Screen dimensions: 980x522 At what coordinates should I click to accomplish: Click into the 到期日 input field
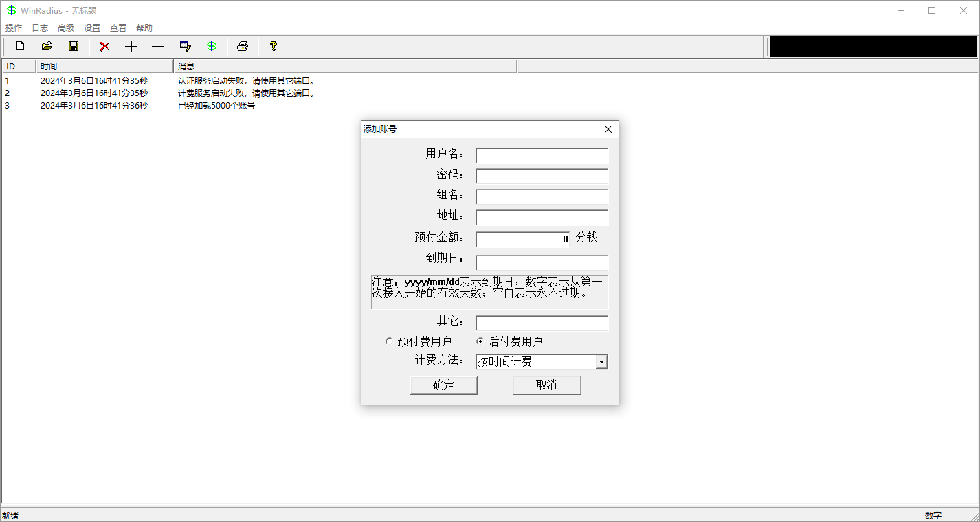pyautogui.click(x=542, y=262)
